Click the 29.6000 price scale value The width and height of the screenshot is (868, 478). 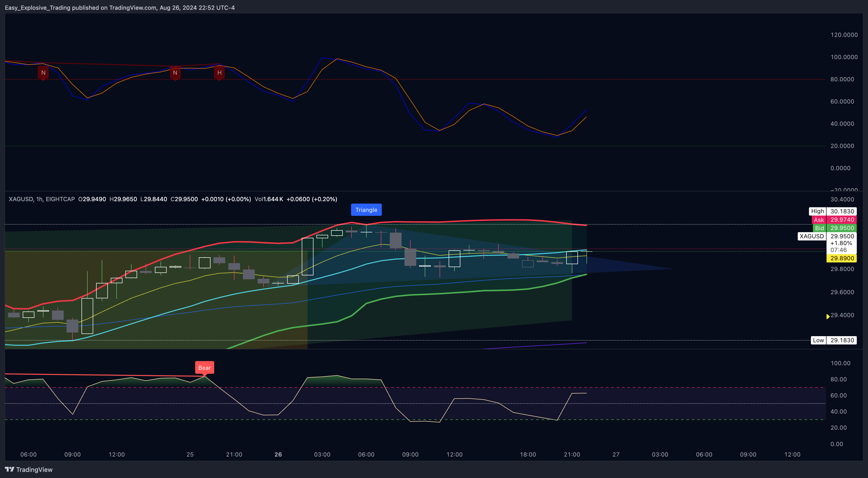(x=842, y=292)
